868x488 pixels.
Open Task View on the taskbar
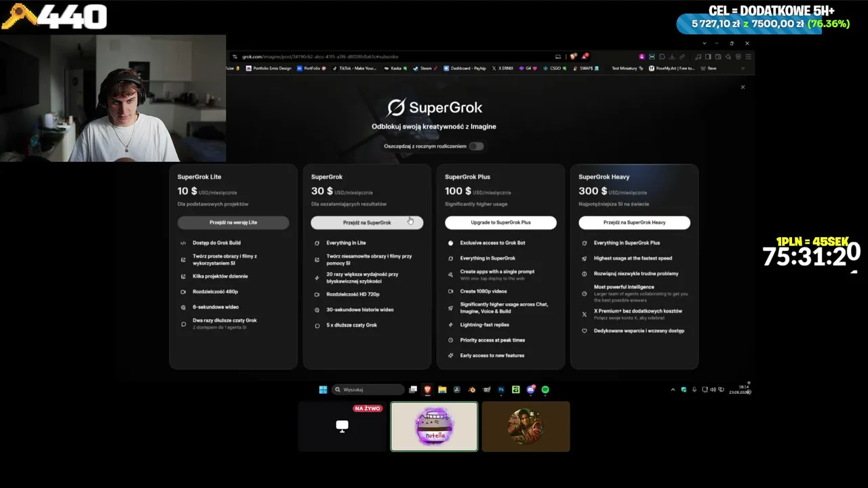tap(413, 390)
